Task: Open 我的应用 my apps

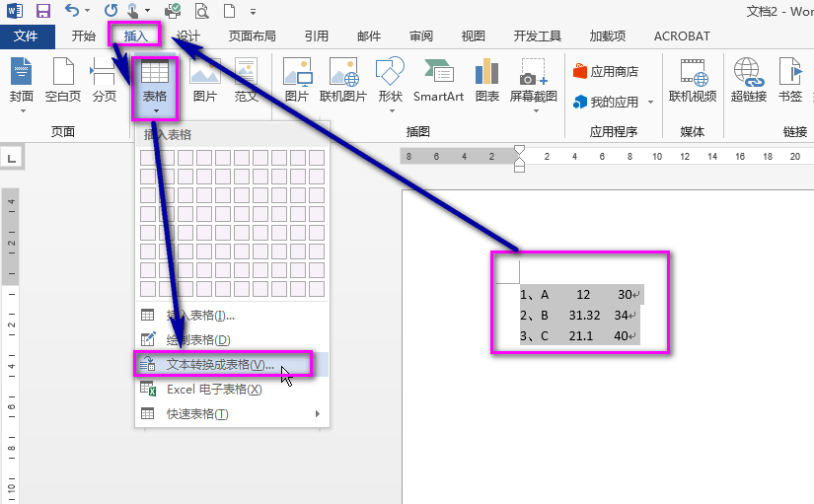Action: tap(607, 102)
